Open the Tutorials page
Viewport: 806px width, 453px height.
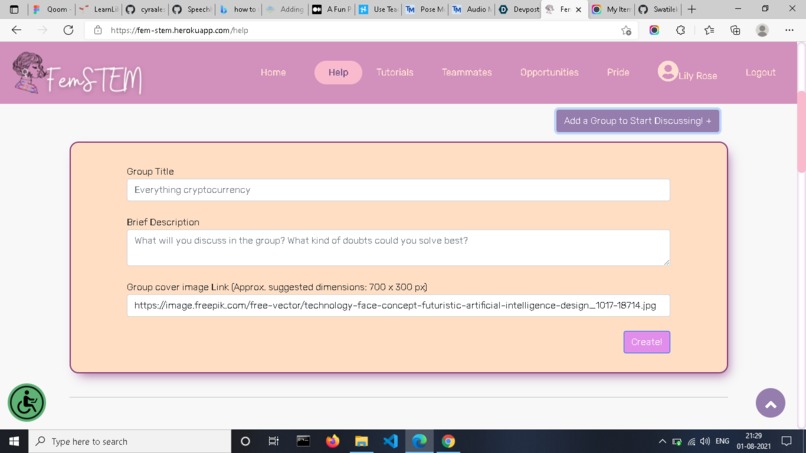click(x=395, y=73)
